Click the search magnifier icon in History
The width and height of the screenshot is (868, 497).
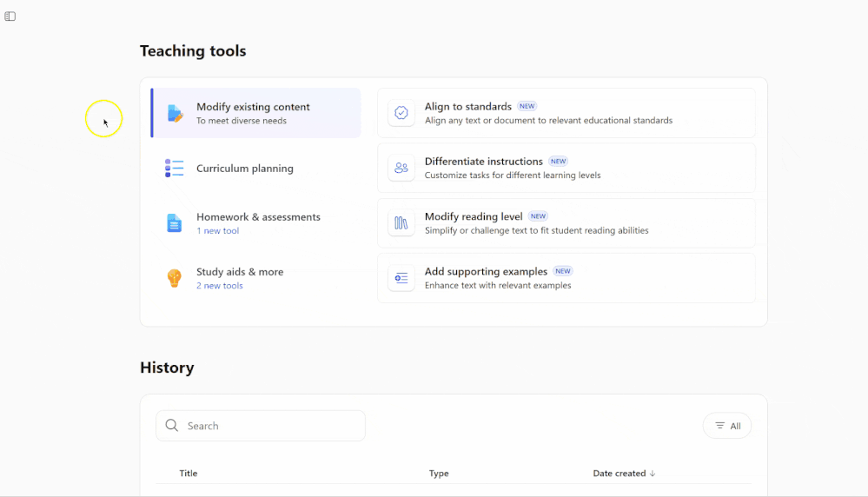[x=172, y=426]
